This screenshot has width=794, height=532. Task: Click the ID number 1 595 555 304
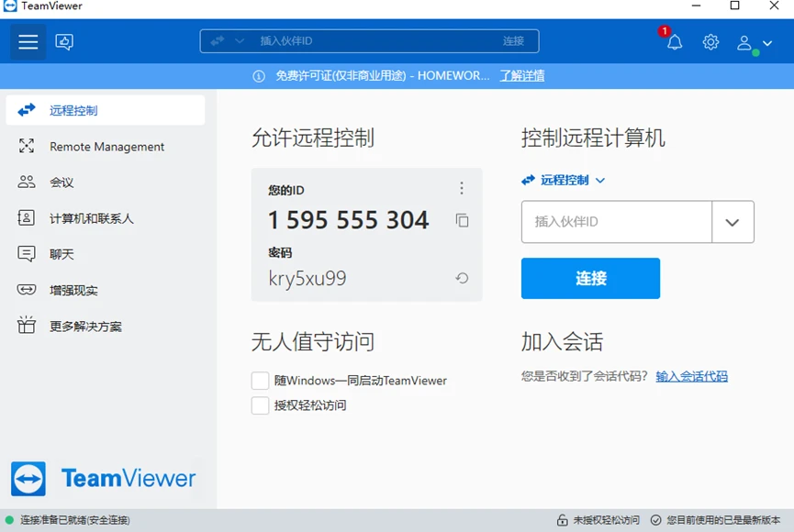click(x=349, y=220)
